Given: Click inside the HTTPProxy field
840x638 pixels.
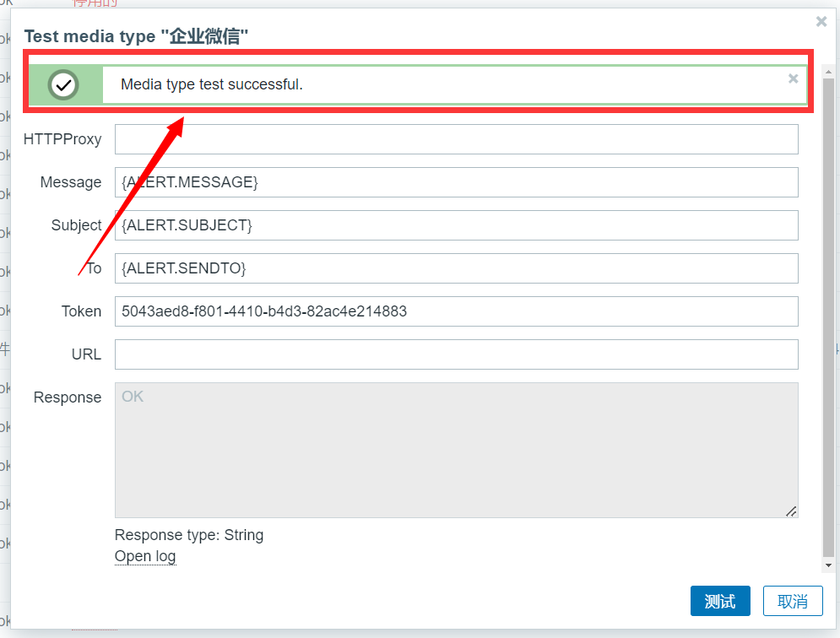Looking at the screenshot, I should pos(456,139).
